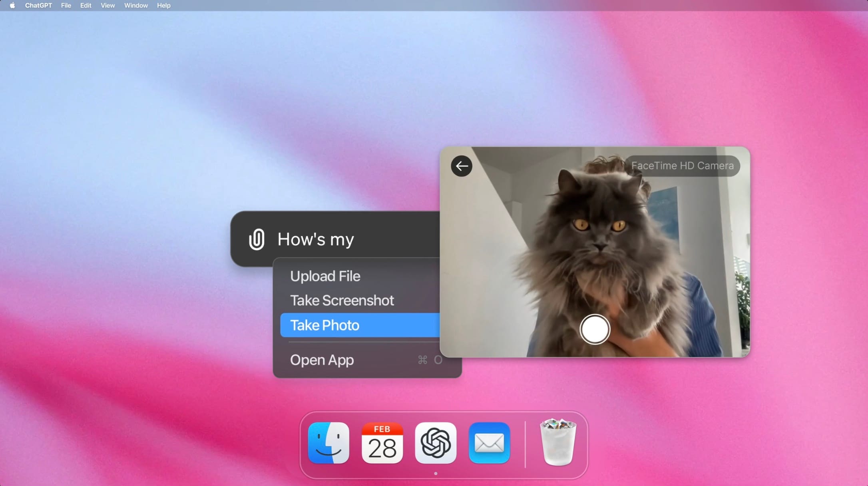Choose Open App from the menu
This screenshot has height=486, width=868.
(322, 360)
